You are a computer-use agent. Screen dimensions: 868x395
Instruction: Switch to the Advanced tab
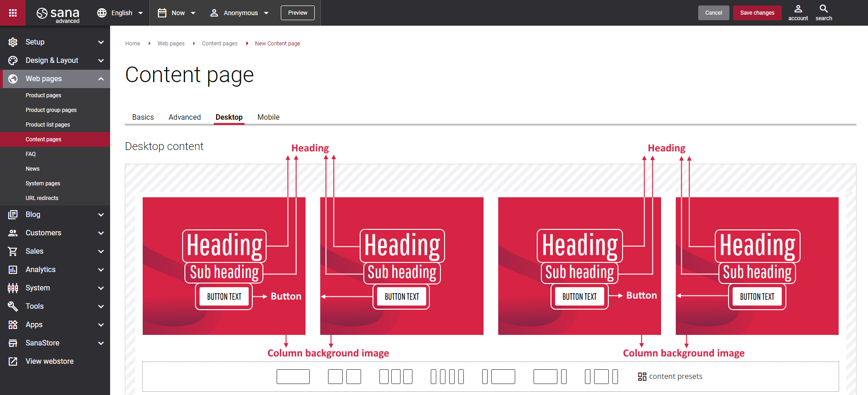click(184, 117)
